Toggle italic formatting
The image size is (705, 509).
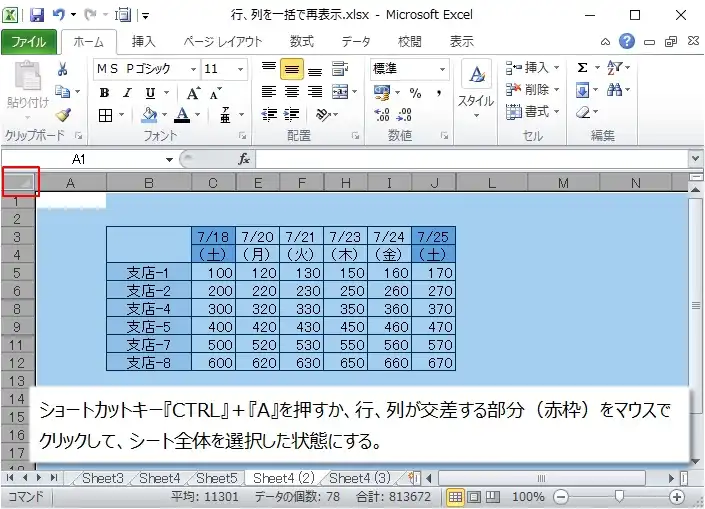pos(126,92)
